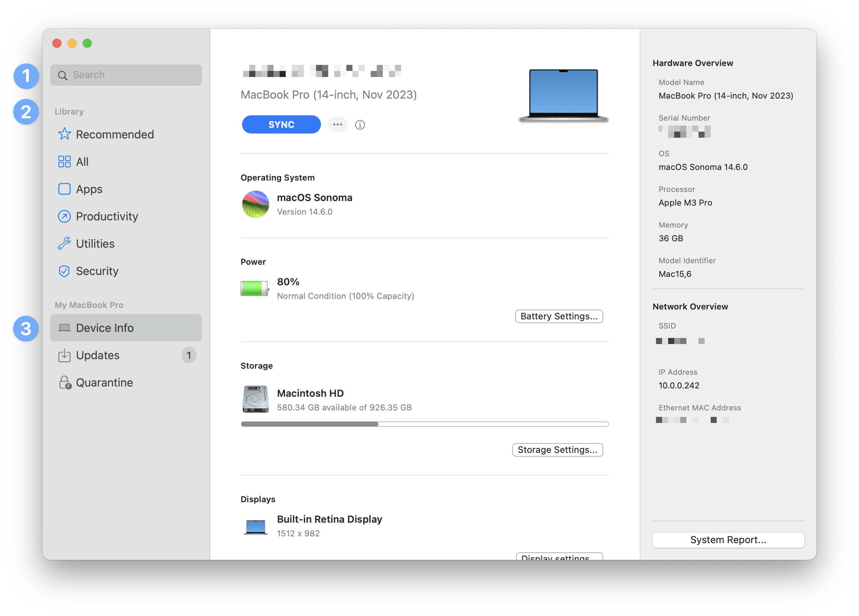Click the Utilities wrench icon
859x616 pixels.
[64, 244]
